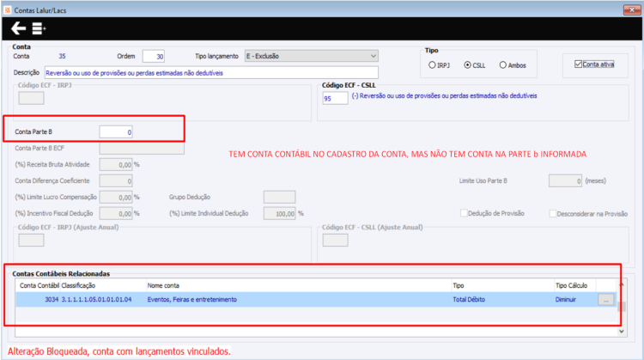Click the add list item toolbar icon

click(x=39, y=28)
